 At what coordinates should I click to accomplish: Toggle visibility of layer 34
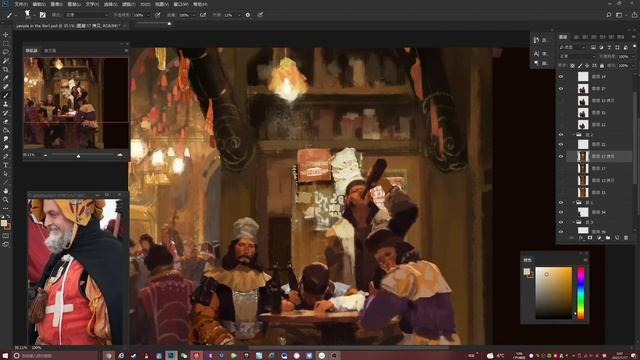[x=561, y=212]
